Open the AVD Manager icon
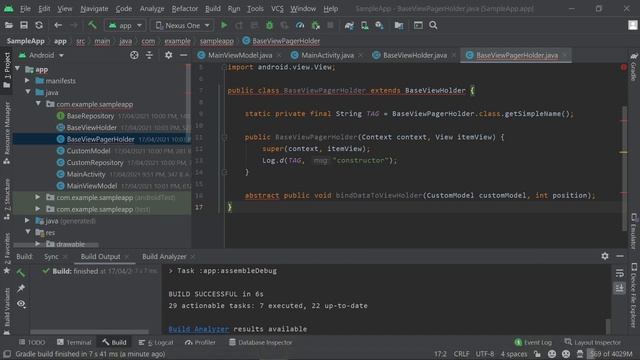The height and width of the screenshot is (360, 640). point(364,25)
